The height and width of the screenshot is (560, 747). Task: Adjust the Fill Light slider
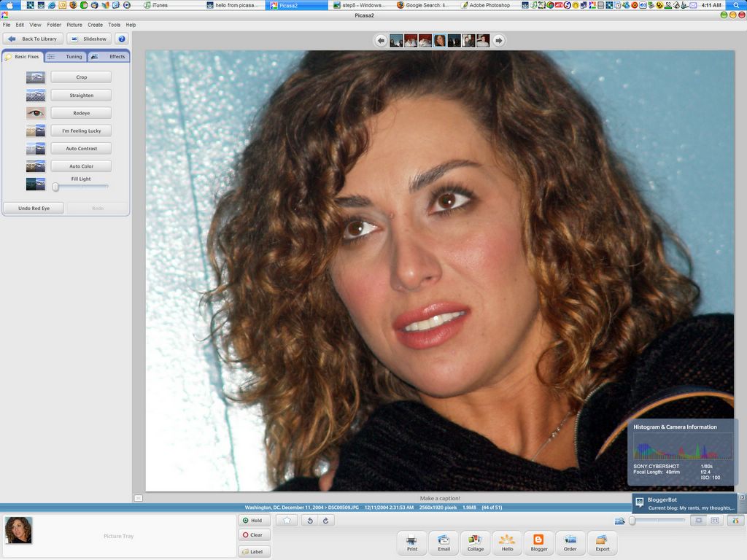(x=55, y=187)
